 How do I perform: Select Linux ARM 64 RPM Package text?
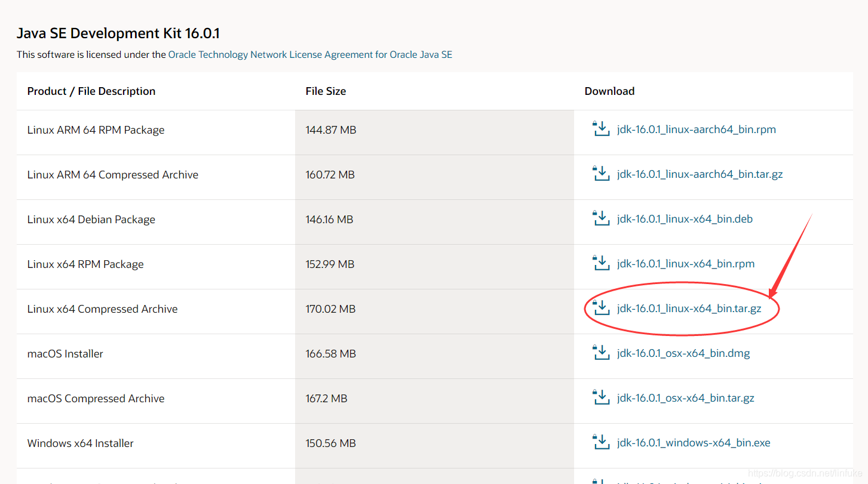96,130
